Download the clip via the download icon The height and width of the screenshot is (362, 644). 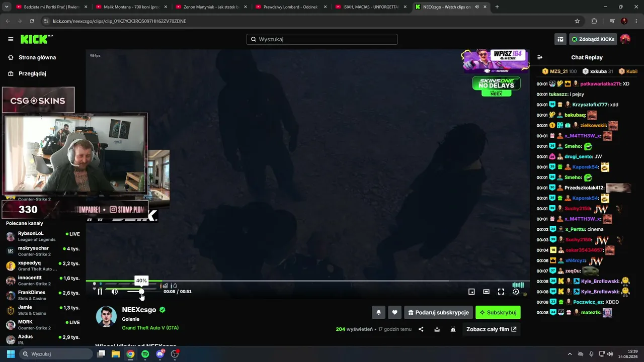[x=437, y=329]
